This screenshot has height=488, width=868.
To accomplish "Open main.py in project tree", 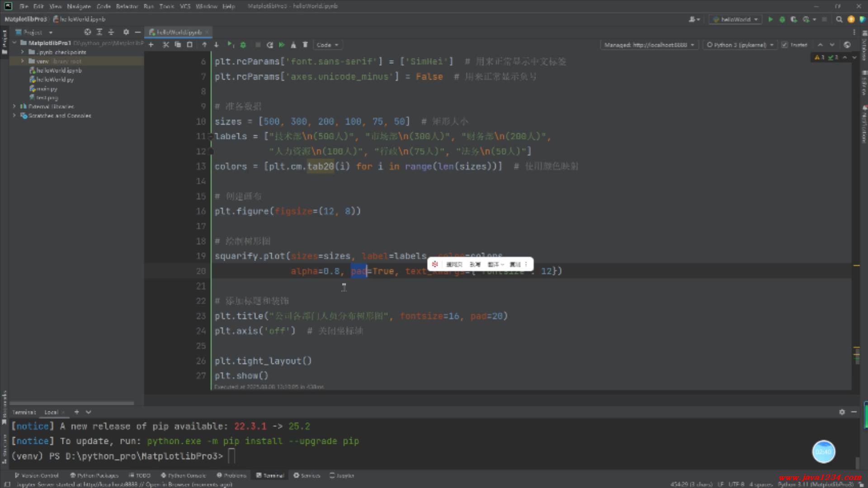I will coord(47,89).
